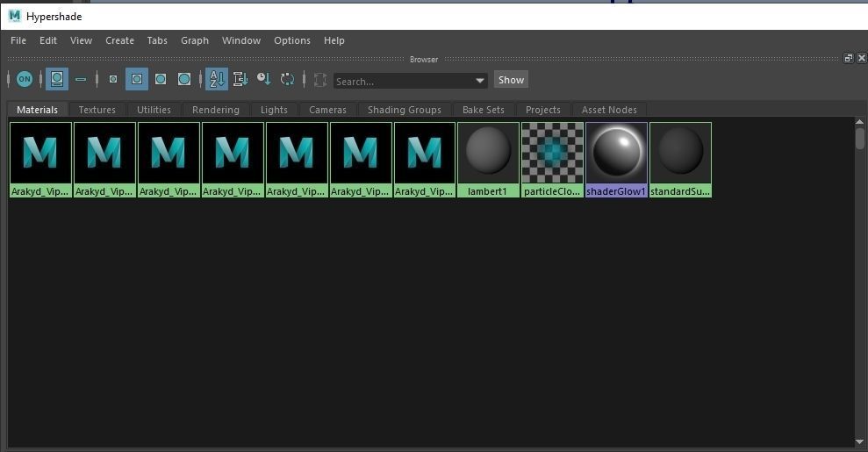
Task: Switch to the Cameras tab
Action: (x=327, y=110)
